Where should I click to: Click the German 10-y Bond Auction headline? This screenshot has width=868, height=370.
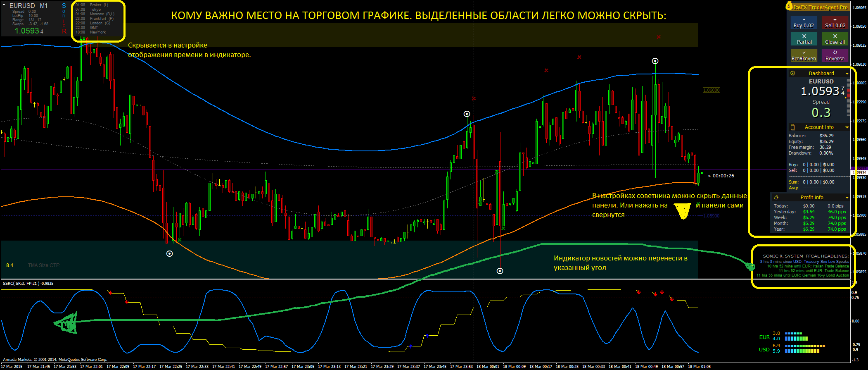point(803,275)
